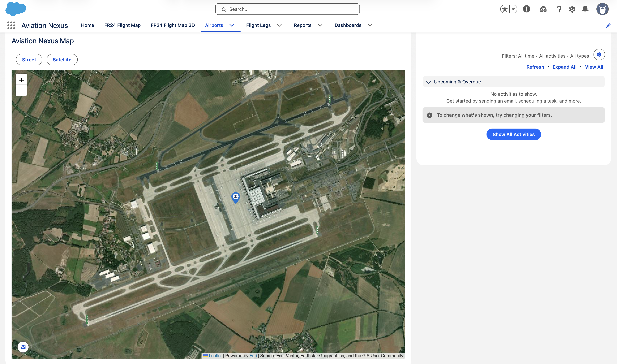
Task: Open the Airports tab dropdown chevron
Action: click(232, 25)
